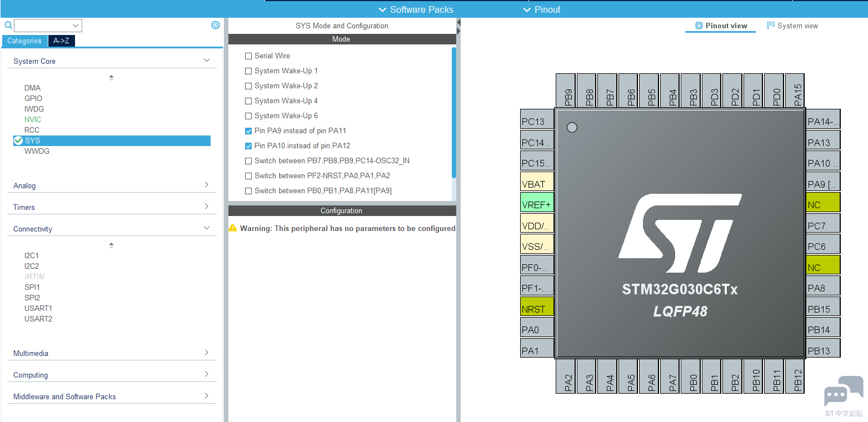The image size is (868, 422).
Task: Toggle Switch between PF2-NRST,PA0,PA1,PA2 checkbox
Action: tap(248, 176)
